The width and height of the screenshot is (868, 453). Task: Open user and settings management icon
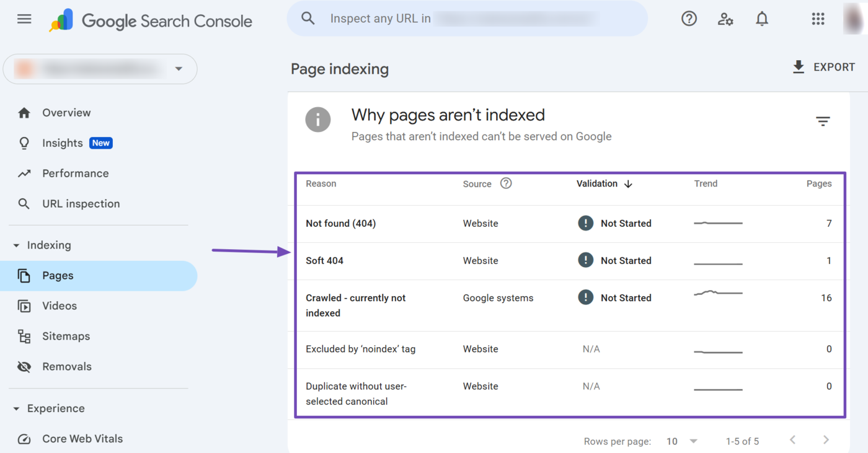725,19
